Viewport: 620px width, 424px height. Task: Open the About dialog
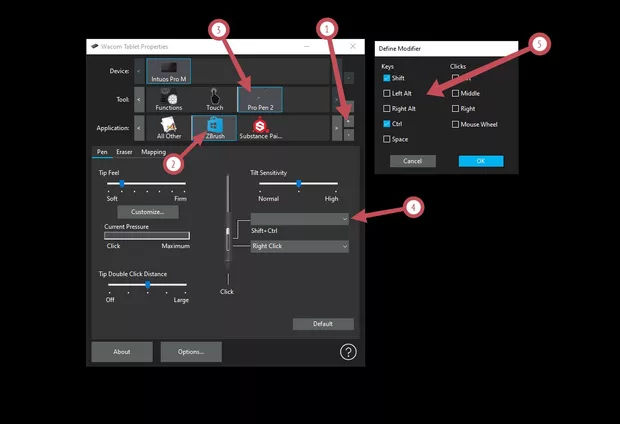tap(122, 352)
